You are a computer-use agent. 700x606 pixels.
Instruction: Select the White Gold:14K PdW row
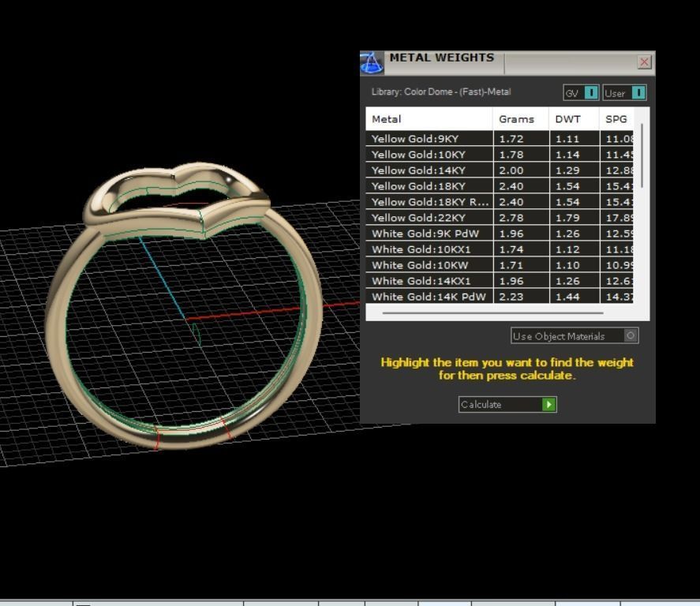tap(499, 297)
